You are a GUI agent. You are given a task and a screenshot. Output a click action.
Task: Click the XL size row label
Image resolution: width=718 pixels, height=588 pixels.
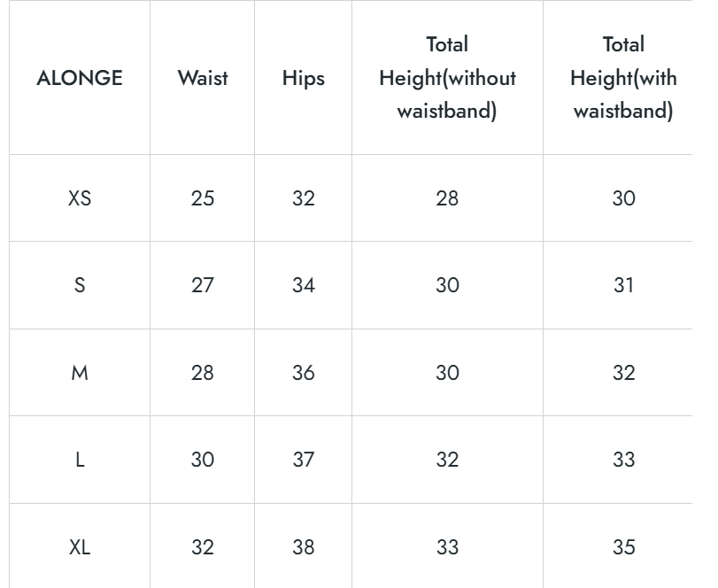(80, 547)
